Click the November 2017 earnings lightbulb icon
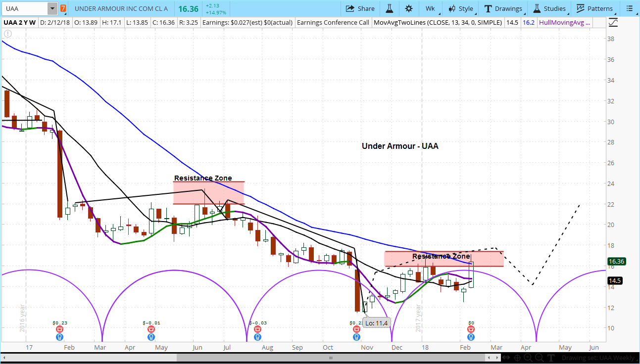Image resolution: width=640 pixels, height=364 pixels. point(356,337)
